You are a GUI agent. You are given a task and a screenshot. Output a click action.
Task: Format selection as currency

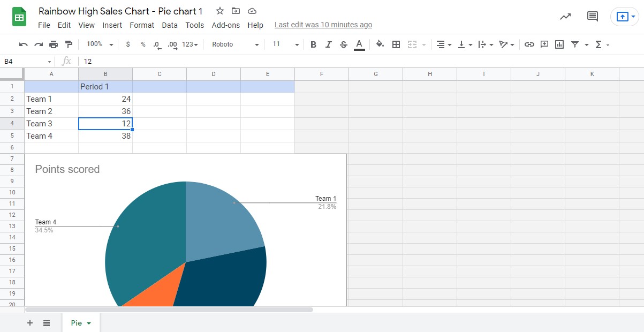[127, 44]
